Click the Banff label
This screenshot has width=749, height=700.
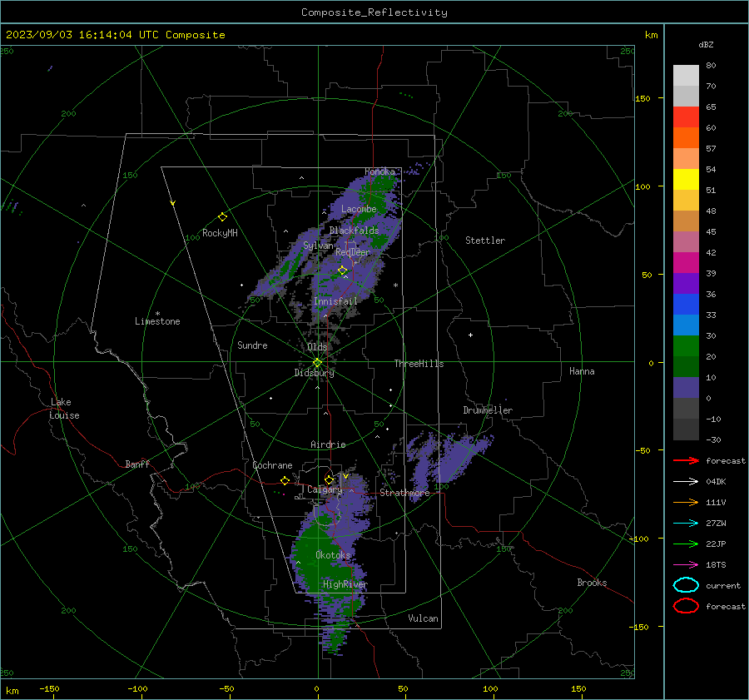pyautogui.click(x=137, y=464)
